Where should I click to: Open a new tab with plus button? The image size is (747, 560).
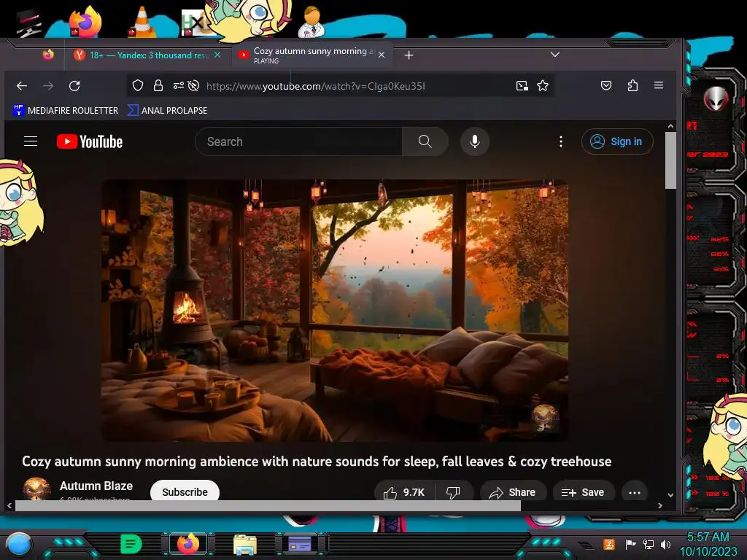(x=409, y=55)
